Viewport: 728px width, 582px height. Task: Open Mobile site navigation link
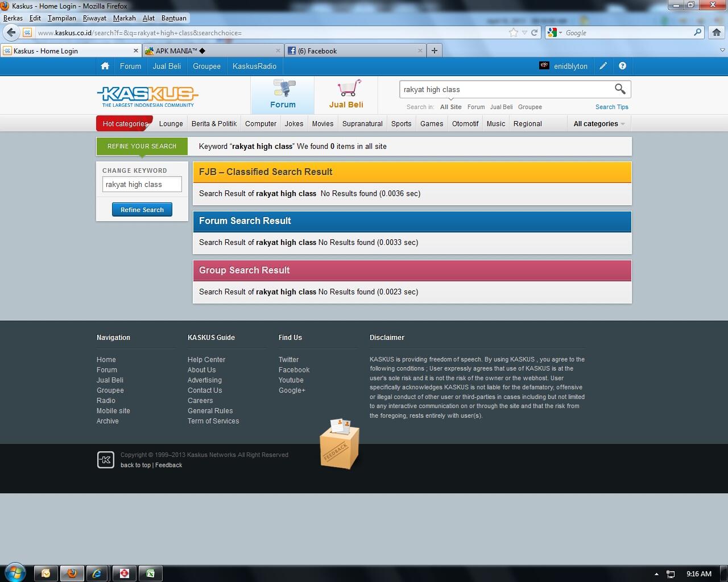point(113,411)
